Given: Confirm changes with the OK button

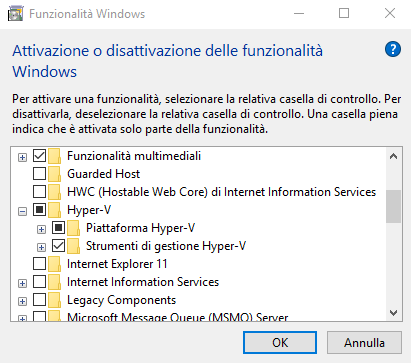Looking at the screenshot, I should click(280, 342).
